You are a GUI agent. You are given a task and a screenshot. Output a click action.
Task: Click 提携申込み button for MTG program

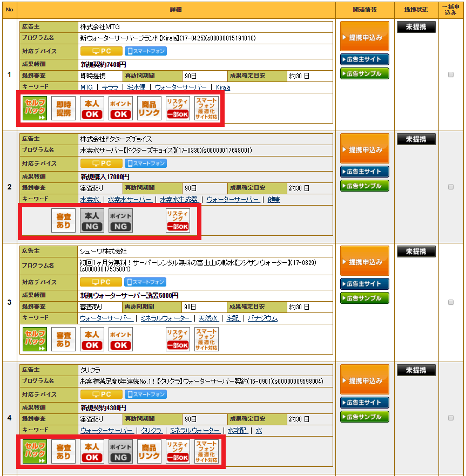[364, 37]
